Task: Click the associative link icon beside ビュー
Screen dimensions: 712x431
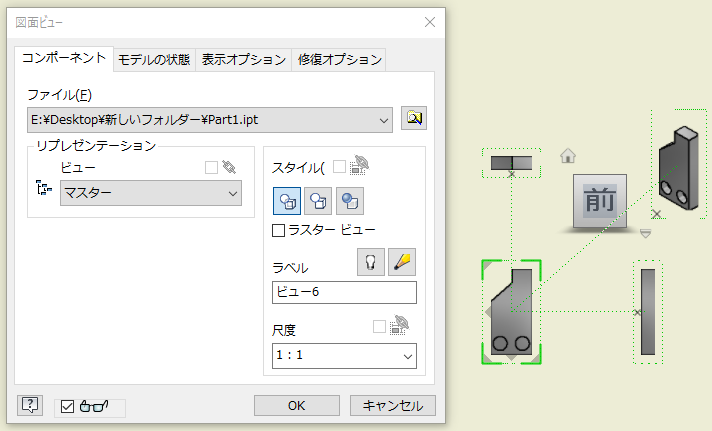Action: [x=229, y=167]
